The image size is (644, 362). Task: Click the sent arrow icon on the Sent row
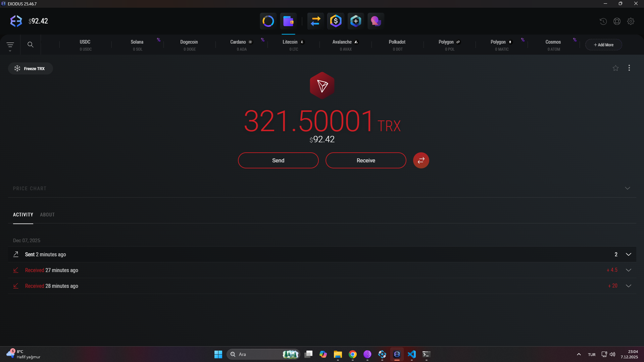tap(16, 254)
